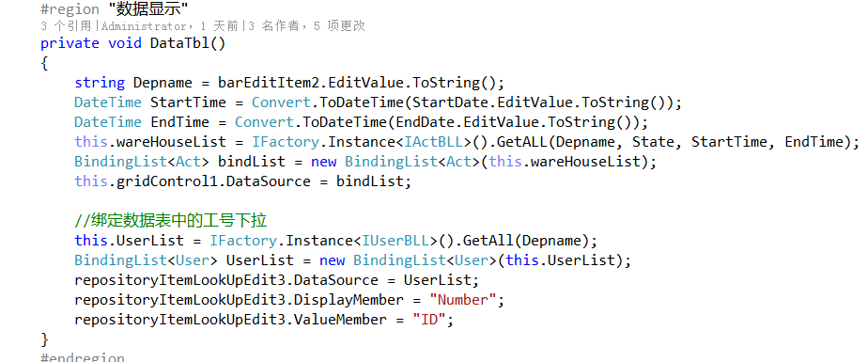Click the #endregion directive
This screenshot has height=362, width=868.
point(83,356)
